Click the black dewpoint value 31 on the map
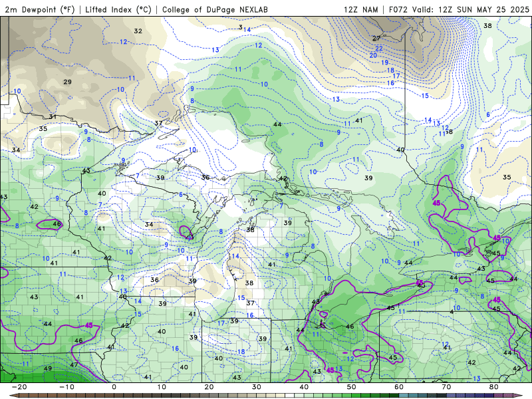This screenshot has width=532, height=399. tap(53, 117)
